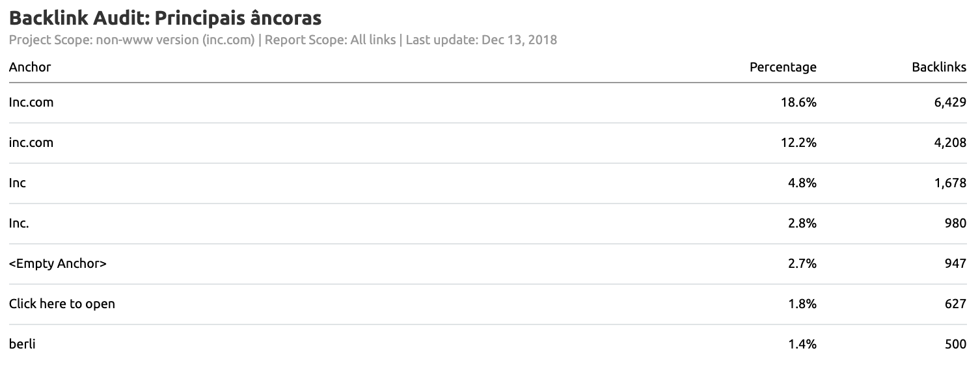The image size is (980, 368).
Task: Click the 6,429 backlinks count
Action: (949, 102)
